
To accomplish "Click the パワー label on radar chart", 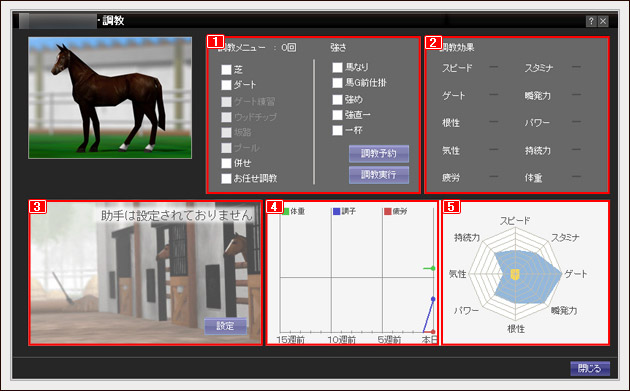I will pos(467,310).
